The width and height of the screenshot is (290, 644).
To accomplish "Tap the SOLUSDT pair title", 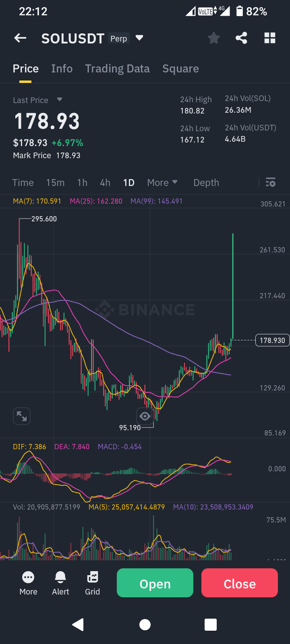I will 73,39.
